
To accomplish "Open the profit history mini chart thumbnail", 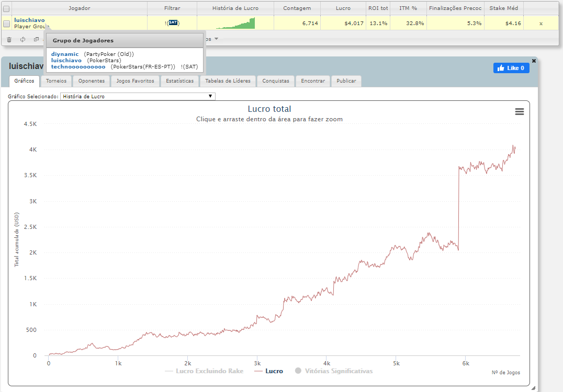I will point(235,23).
